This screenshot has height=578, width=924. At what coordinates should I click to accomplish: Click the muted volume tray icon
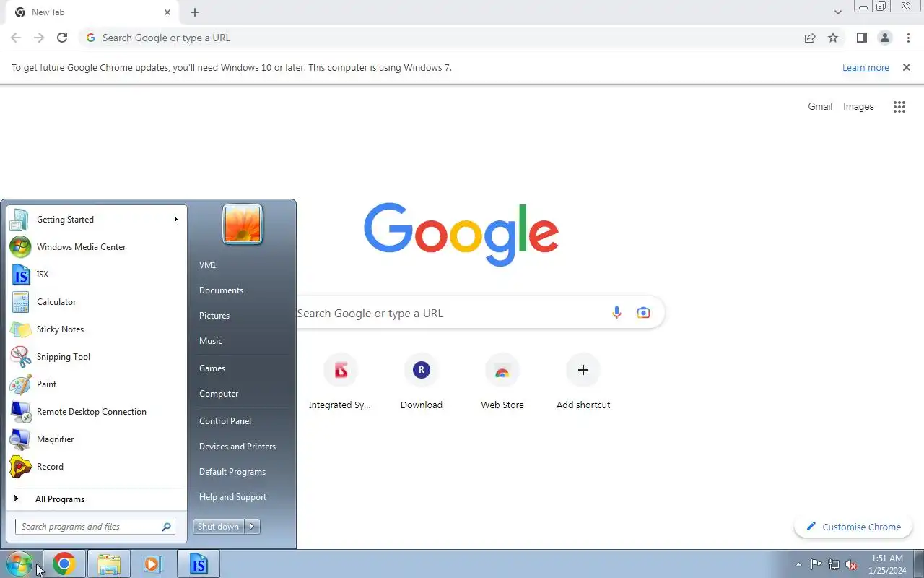(x=852, y=564)
